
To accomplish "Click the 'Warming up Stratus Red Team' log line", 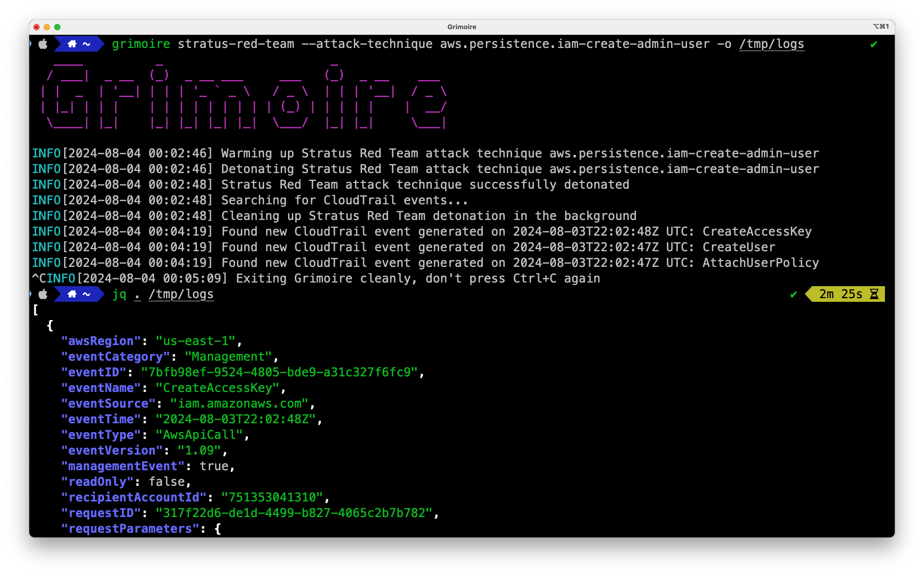I will [x=426, y=154].
